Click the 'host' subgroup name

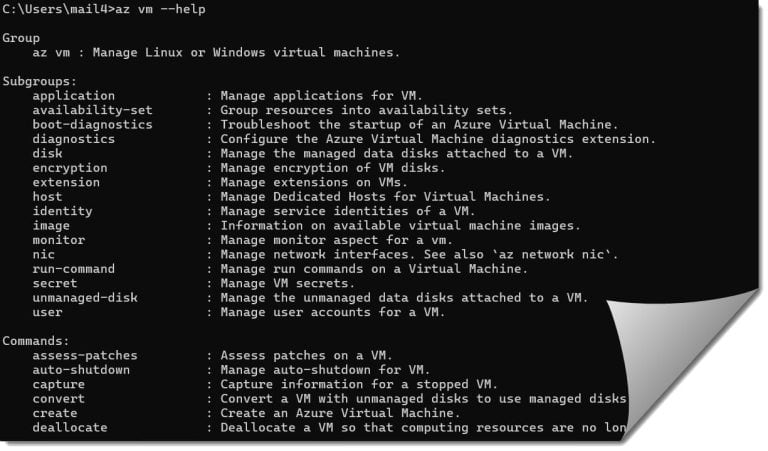47,197
